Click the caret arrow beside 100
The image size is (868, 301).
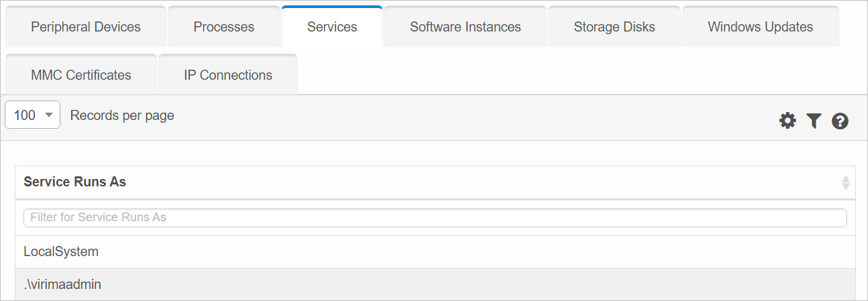48,115
